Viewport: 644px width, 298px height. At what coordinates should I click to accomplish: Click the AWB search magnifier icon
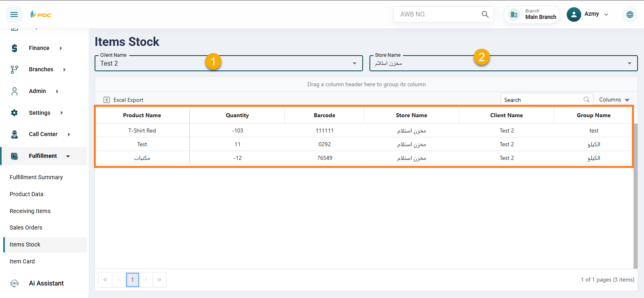485,14
